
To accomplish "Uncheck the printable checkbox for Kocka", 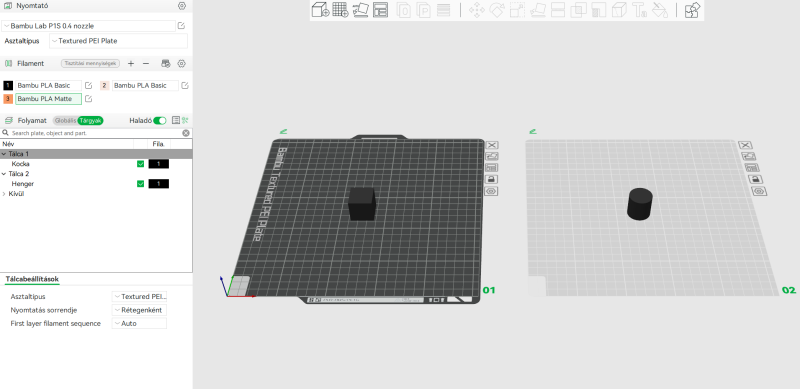I will coord(140,164).
